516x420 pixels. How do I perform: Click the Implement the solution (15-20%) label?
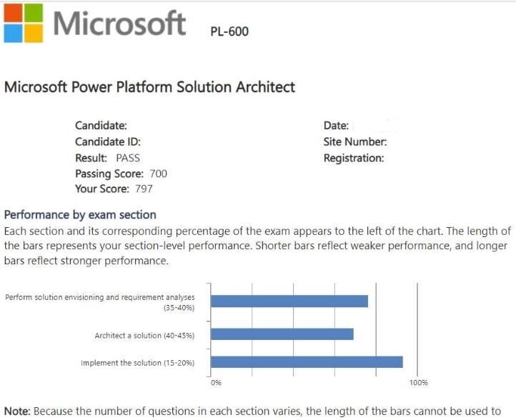pos(137,363)
